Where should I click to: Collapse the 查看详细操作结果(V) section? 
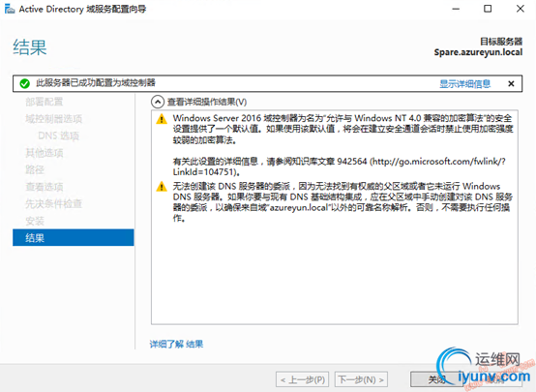point(158,102)
